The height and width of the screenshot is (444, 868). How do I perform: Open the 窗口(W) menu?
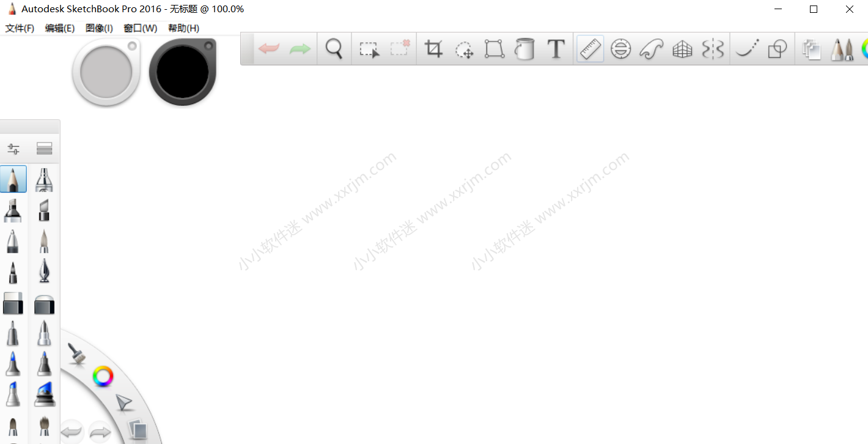point(141,28)
